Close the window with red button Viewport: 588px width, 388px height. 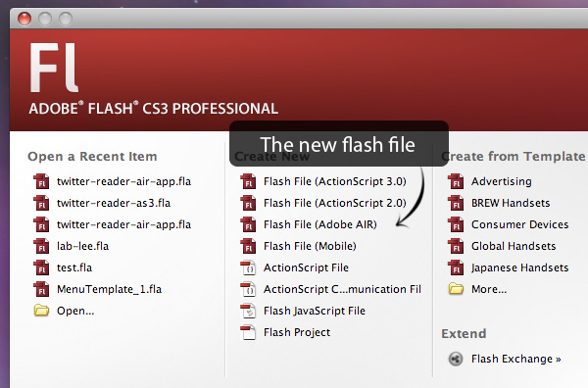24,19
